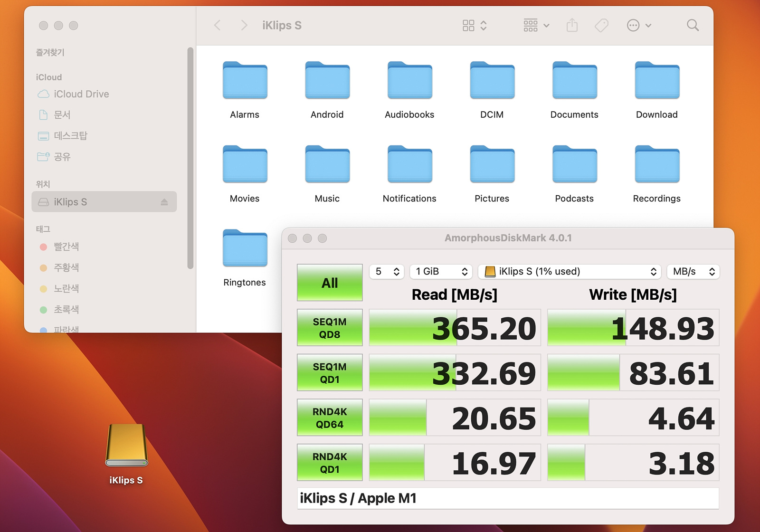Open 문서 in Finder sidebar
The width and height of the screenshot is (760, 532).
104,114
